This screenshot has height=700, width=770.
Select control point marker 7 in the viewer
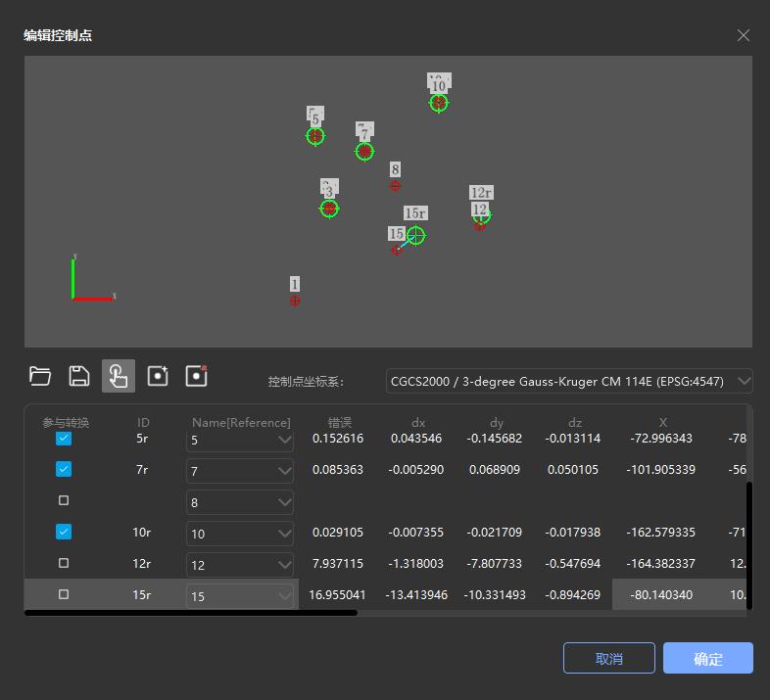pyautogui.click(x=364, y=152)
